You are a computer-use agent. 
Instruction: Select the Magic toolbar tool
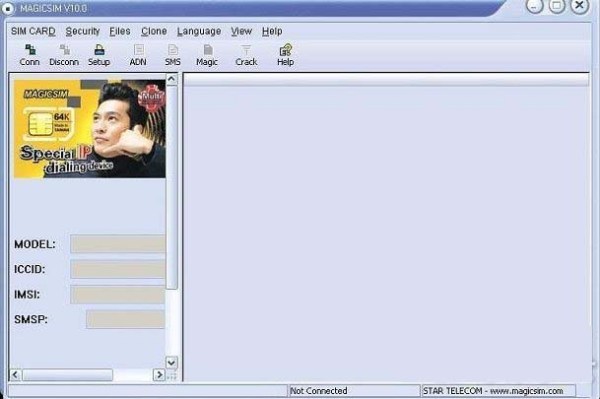click(x=207, y=55)
